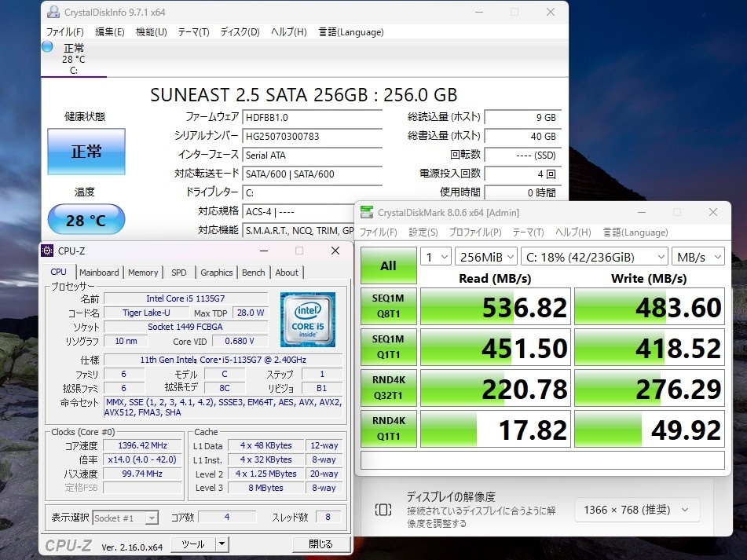Image resolution: width=747 pixels, height=560 pixels.
Task: Click the 正常 health status indicator
Action: point(86,152)
